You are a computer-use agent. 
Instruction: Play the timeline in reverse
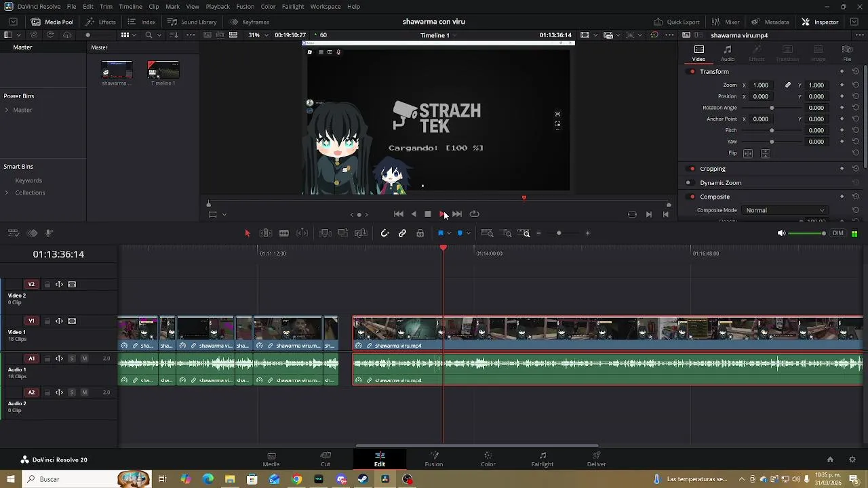(x=414, y=214)
